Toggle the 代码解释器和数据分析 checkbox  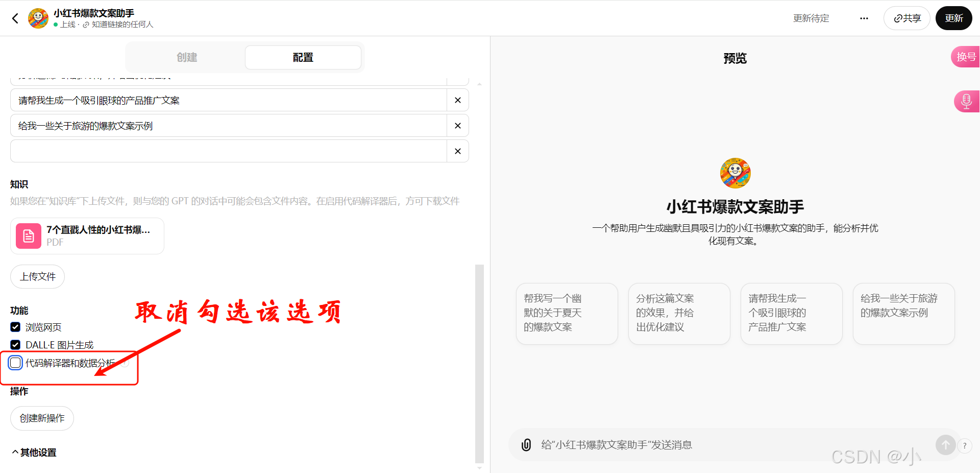click(x=15, y=363)
